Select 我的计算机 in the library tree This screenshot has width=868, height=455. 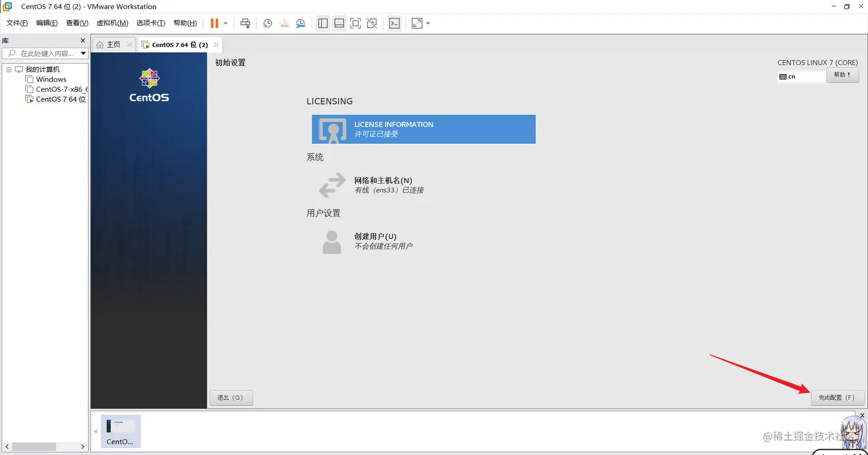tap(42, 69)
